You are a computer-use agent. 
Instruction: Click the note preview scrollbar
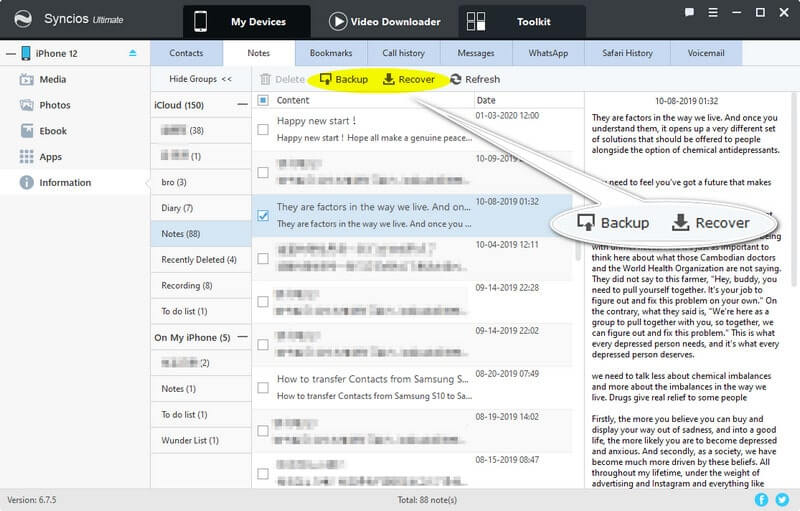[794, 190]
